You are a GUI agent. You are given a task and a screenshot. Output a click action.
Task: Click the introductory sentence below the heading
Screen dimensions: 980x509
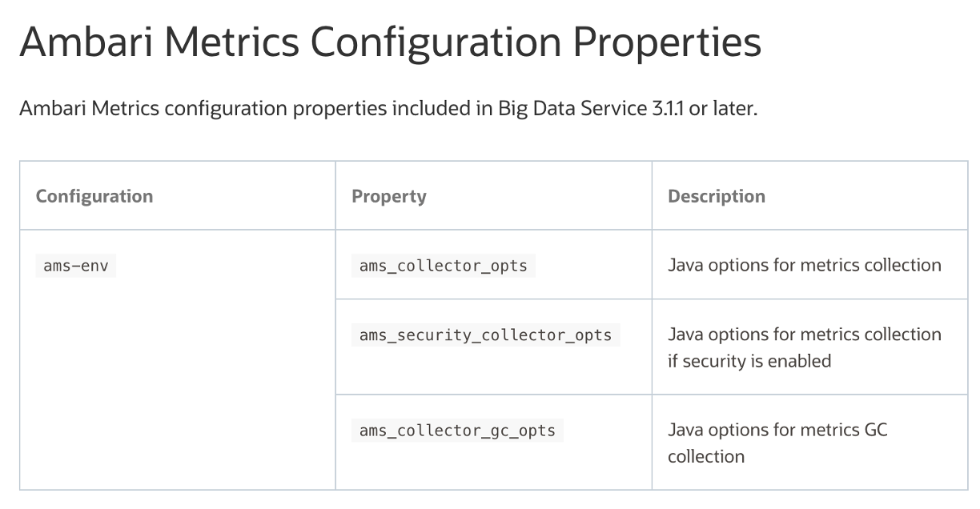coord(388,108)
